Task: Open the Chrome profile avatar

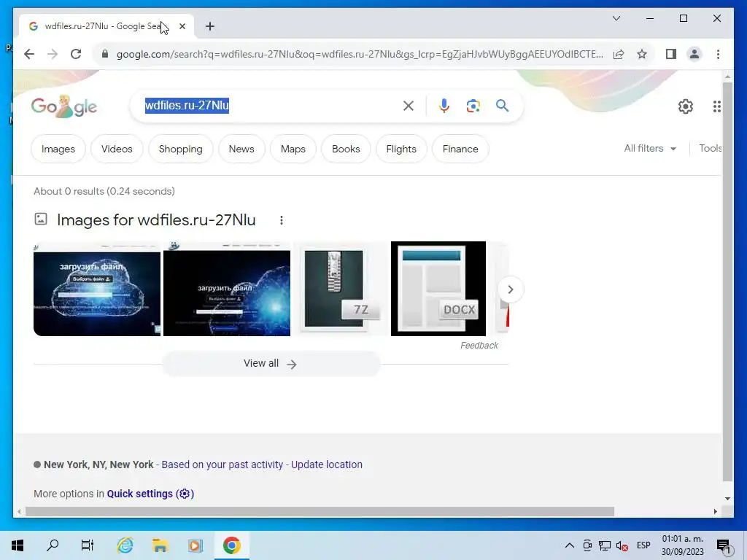Action: (x=694, y=54)
